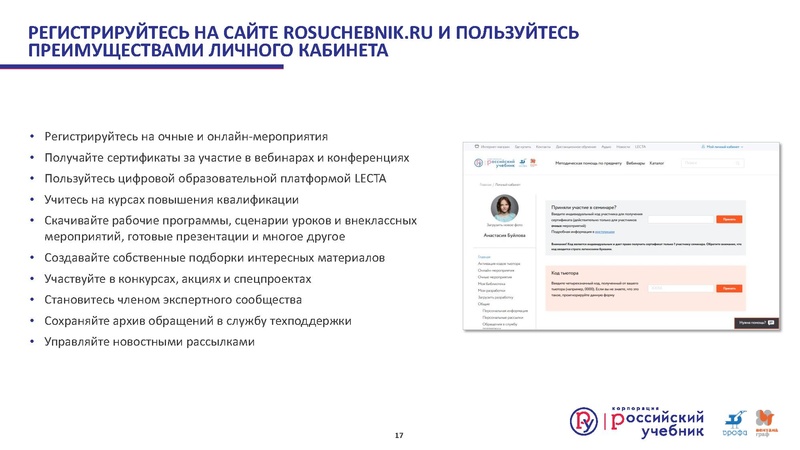
Task: Click the seminar participant code input field
Action: 681,219
